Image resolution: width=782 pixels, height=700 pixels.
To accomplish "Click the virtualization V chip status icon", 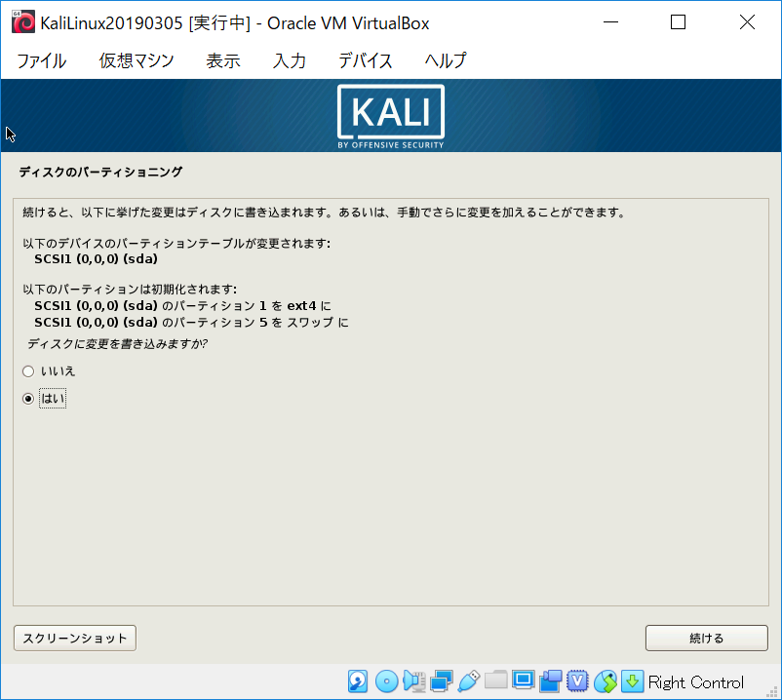I will click(x=577, y=681).
